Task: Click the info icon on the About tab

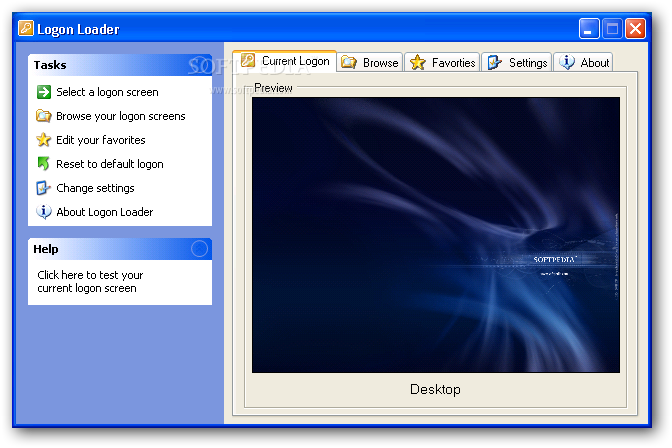Action: coord(567,62)
